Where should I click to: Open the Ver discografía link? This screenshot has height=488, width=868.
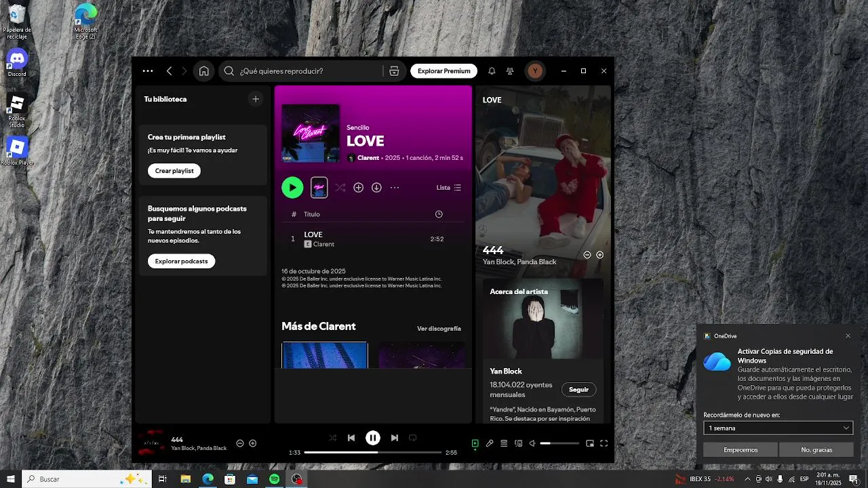pos(439,329)
